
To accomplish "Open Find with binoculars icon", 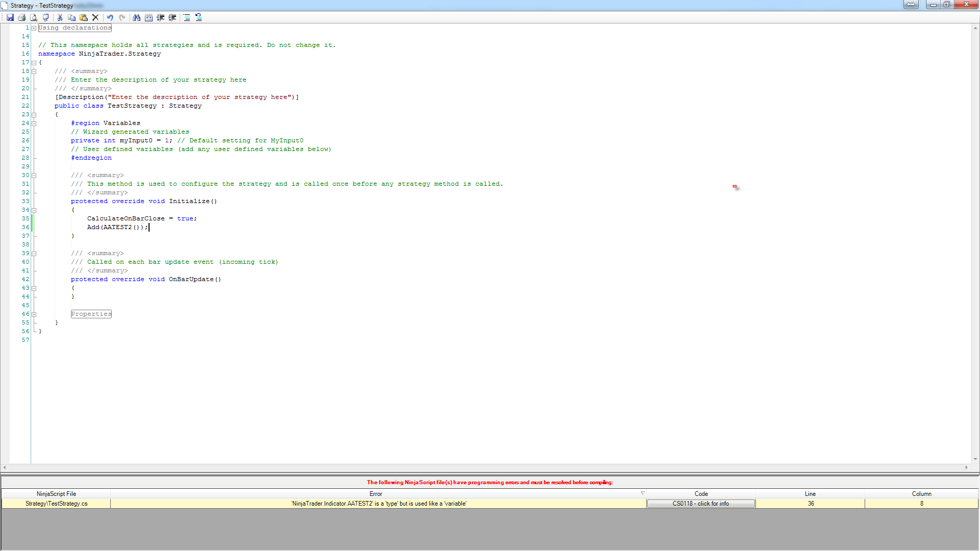I will 136,17.
